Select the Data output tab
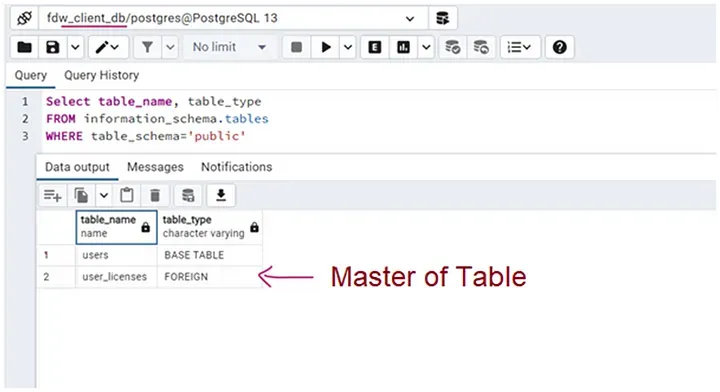Viewport: 720px width, 392px height. [77, 167]
